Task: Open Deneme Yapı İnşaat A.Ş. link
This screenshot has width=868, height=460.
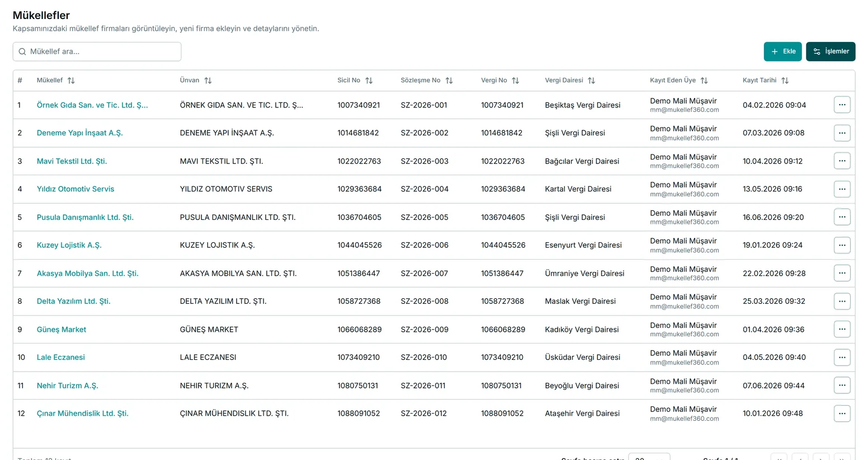Action: [80, 133]
